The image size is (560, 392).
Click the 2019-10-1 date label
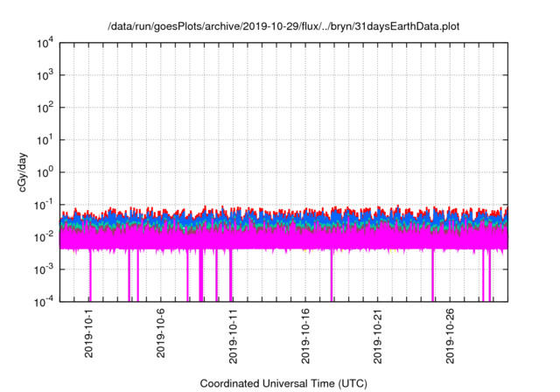[88, 332]
